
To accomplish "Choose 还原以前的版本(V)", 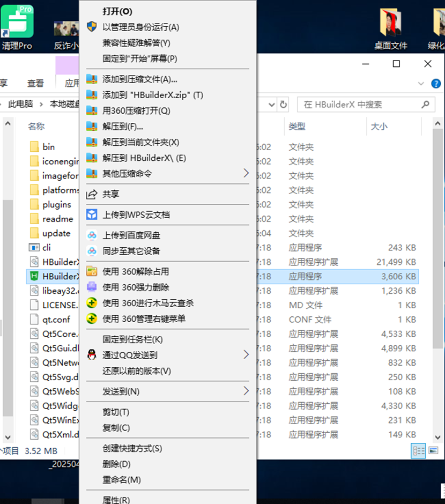I will click(137, 371).
